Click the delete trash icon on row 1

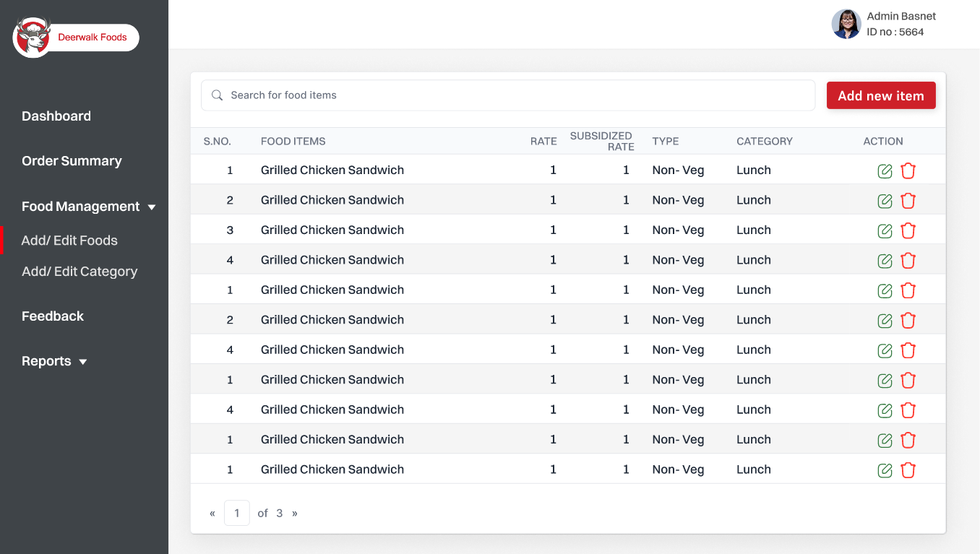[908, 170]
